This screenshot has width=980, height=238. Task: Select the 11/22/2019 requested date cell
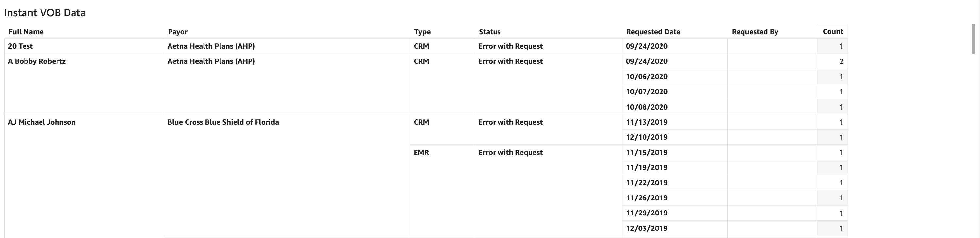pos(647,183)
